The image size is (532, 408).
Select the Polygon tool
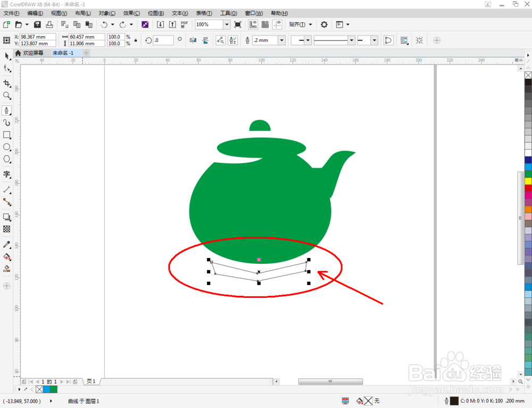click(x=7, y=160)
